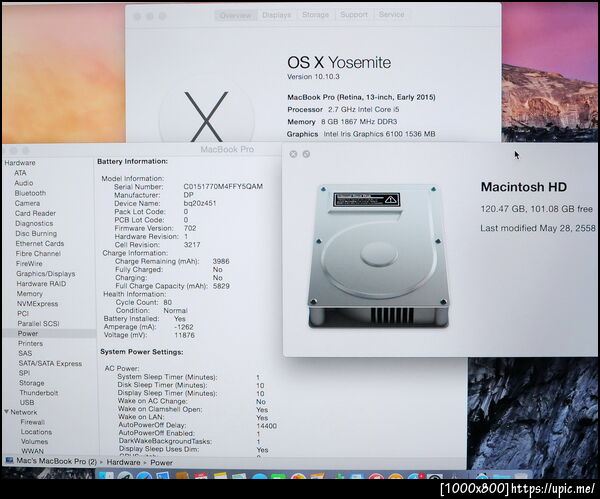Click "Version 10.10.3" text
This screenshot has height=499, width=600.
(313, 77)
